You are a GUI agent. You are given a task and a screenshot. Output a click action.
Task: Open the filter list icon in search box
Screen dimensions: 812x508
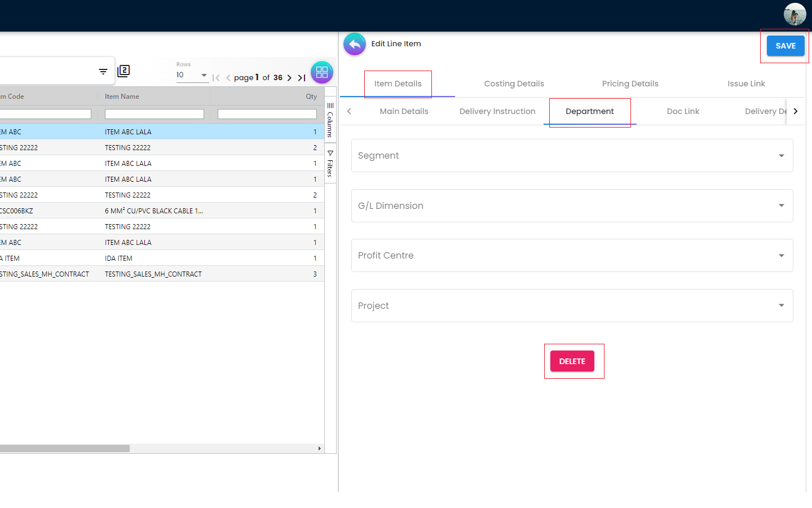click(x=103, y=71)
